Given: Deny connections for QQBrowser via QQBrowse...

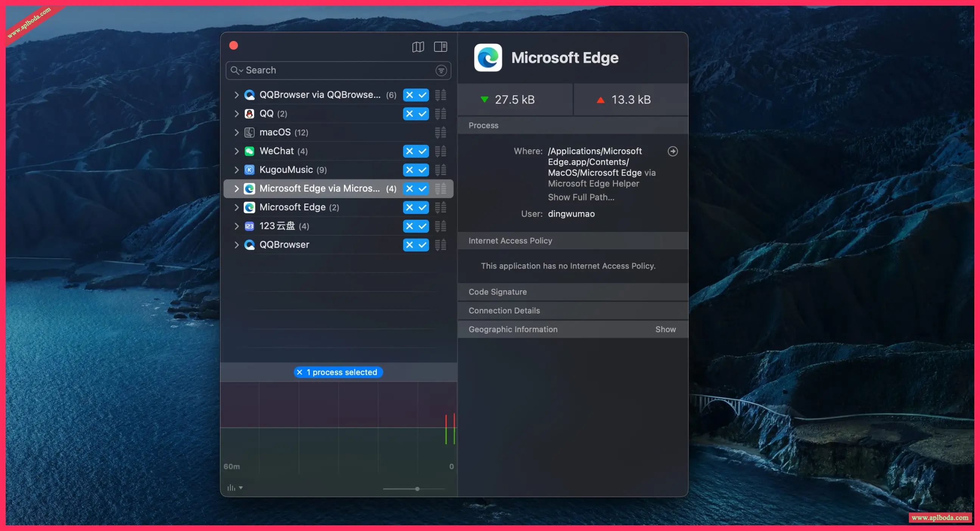Looking at the screenshot, I should tap(409, 95).
